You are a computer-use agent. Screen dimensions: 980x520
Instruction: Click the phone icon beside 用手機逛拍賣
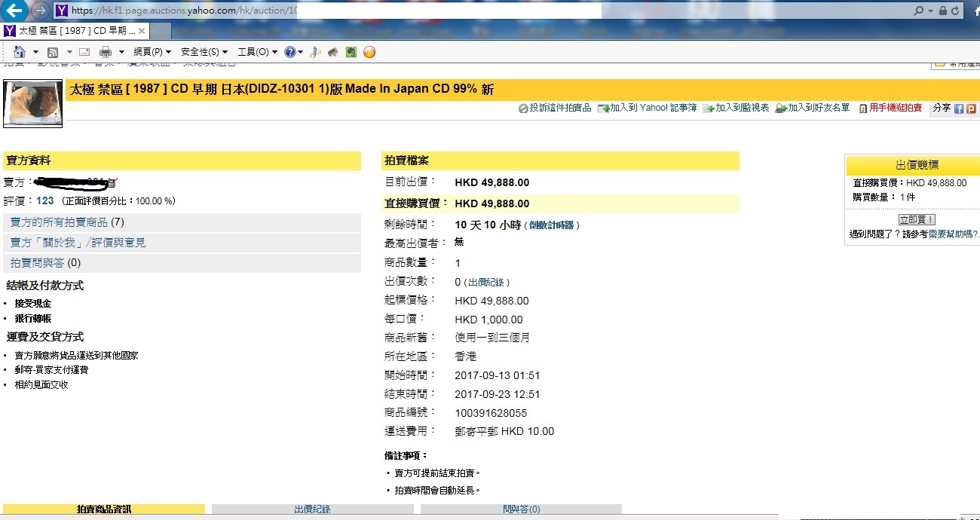click(863, 109)
